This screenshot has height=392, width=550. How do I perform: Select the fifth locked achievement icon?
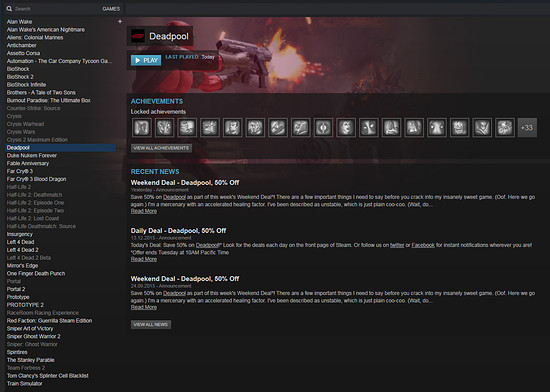(x=232, y=127)
